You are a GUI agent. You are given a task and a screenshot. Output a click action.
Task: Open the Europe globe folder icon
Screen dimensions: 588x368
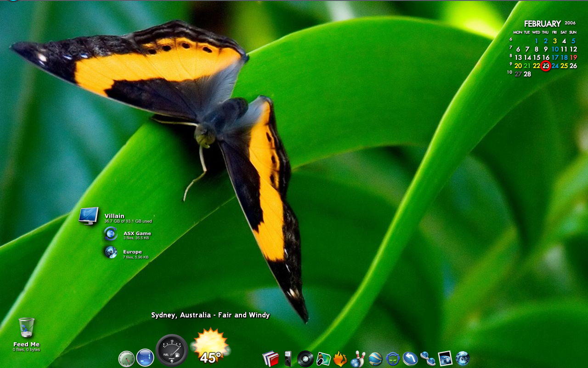pos(110,252)
